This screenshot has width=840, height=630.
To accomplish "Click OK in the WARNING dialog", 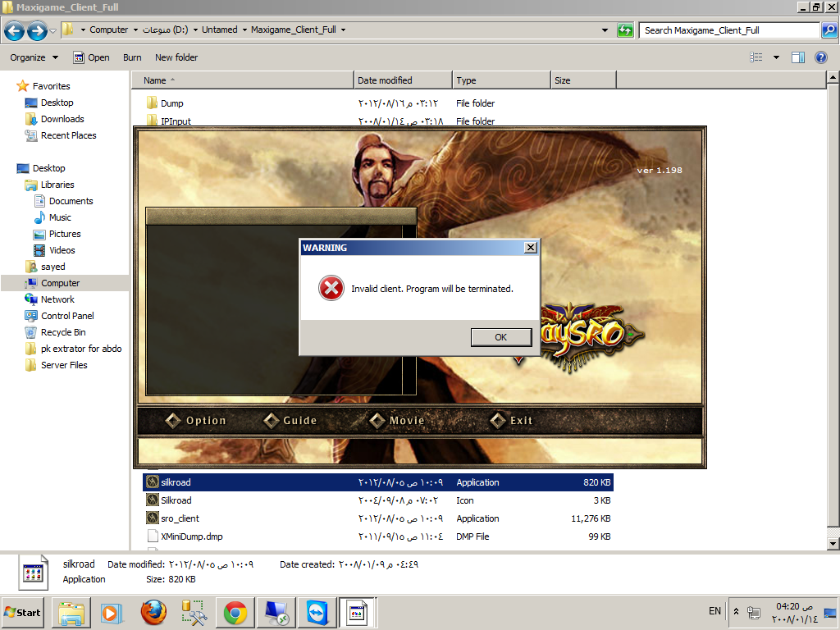I will 501,337.
